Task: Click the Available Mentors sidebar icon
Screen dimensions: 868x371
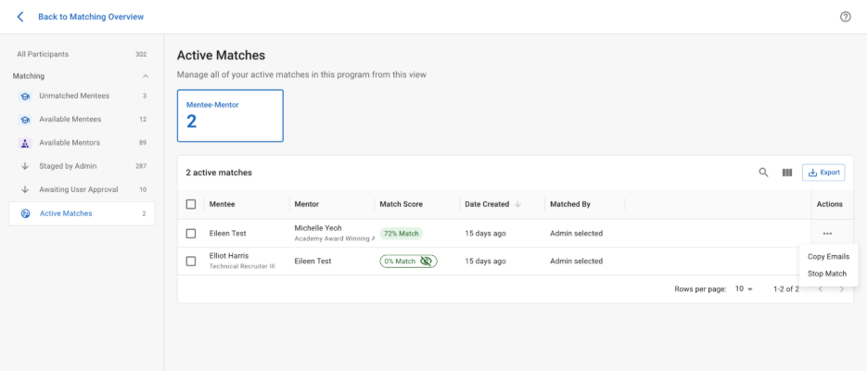Action: click(25, 143)
